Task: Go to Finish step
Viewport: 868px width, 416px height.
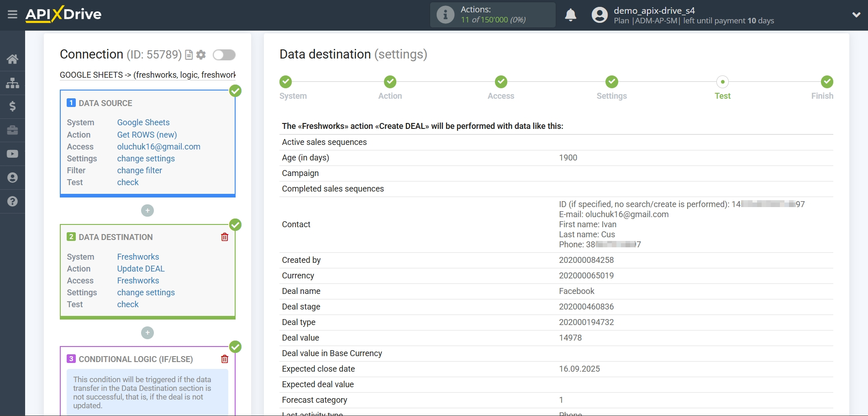Action: [827, 82]
